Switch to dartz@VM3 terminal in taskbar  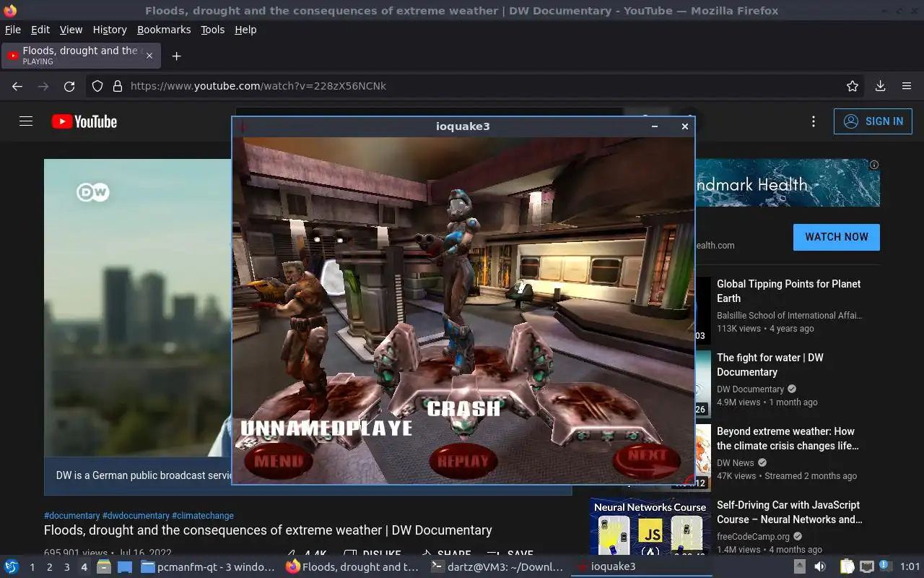(x=497, y=567)
